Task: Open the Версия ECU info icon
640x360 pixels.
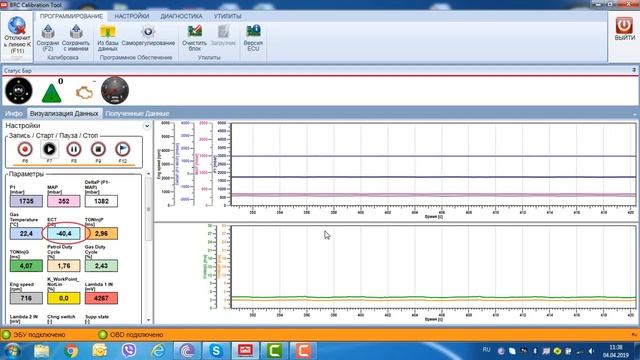Action: (x=253, y=31)
